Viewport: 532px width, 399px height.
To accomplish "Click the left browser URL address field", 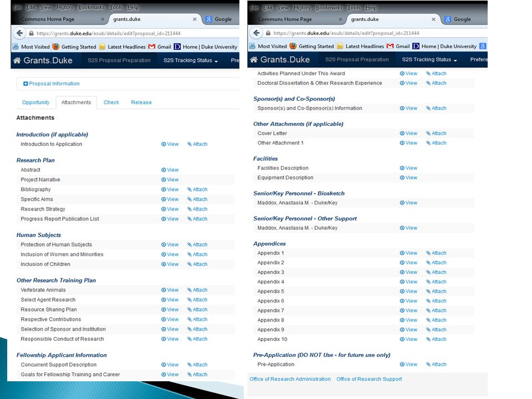I will click(132, 33).
